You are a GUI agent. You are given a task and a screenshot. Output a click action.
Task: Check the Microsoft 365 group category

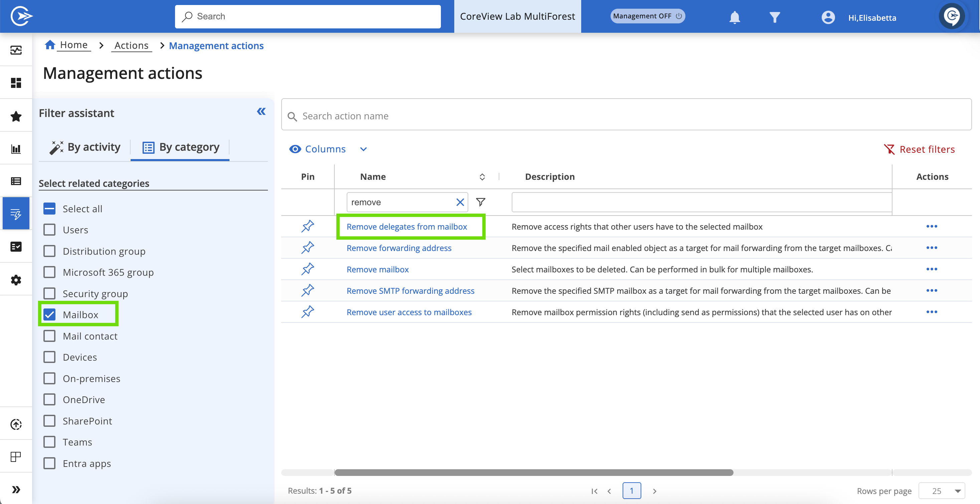pos(49,272)
